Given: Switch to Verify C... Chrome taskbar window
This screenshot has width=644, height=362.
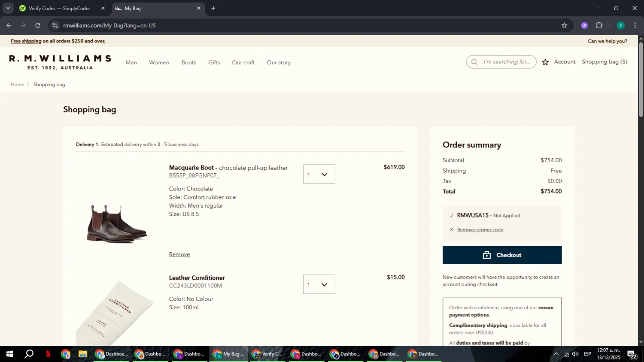Looking at the screenshot, I should tap(267, 354).
